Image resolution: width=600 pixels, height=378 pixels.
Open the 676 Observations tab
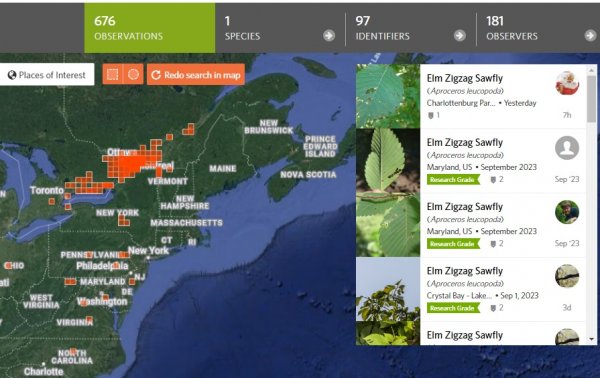pos(150,28)
